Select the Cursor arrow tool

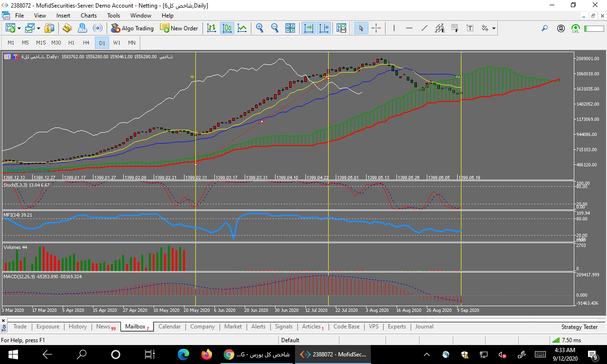pos(361,28)
